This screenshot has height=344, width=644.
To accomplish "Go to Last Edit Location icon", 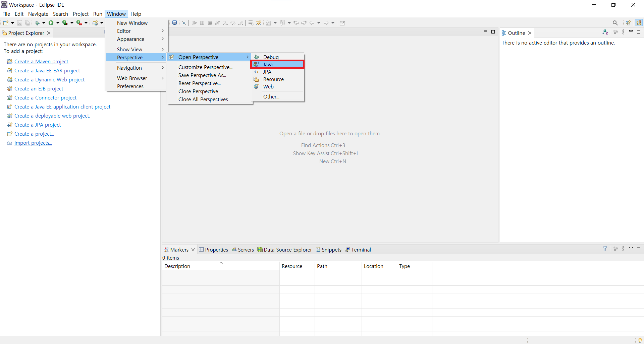I will [x=296, y=23].
